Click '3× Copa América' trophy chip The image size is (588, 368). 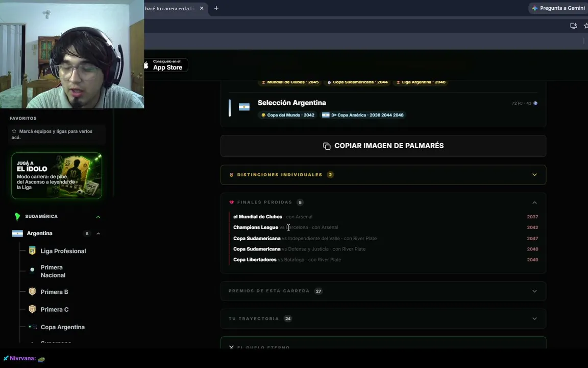tap(363, 115)
